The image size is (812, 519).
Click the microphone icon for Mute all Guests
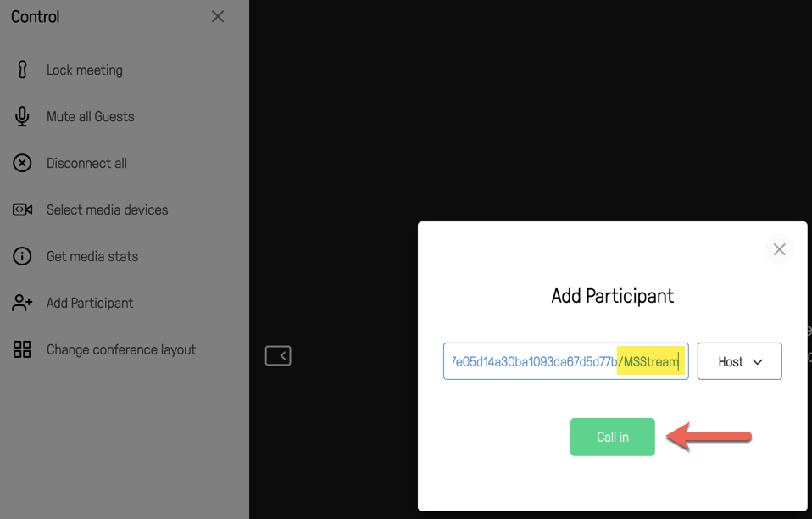click(22, 116)
